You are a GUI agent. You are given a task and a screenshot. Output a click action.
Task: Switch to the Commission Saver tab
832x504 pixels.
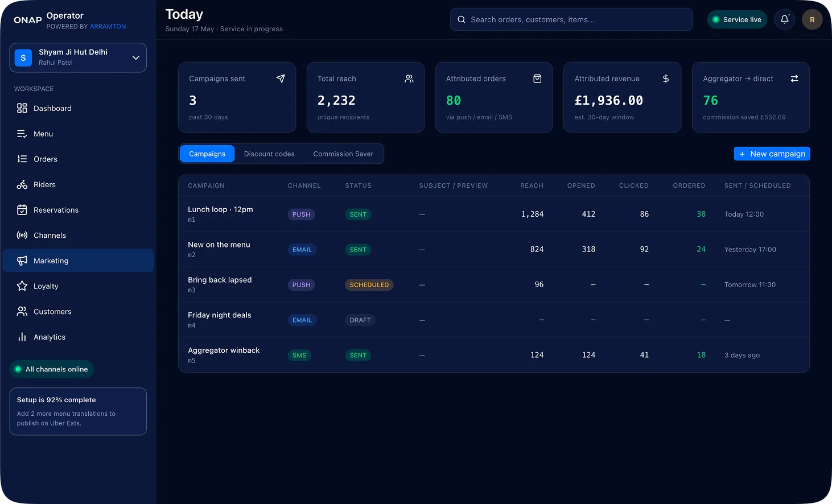pyautogui.click(x=343, y=154)
